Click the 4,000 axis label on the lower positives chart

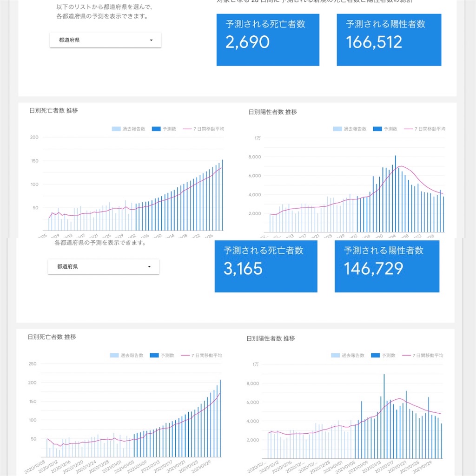253,421
